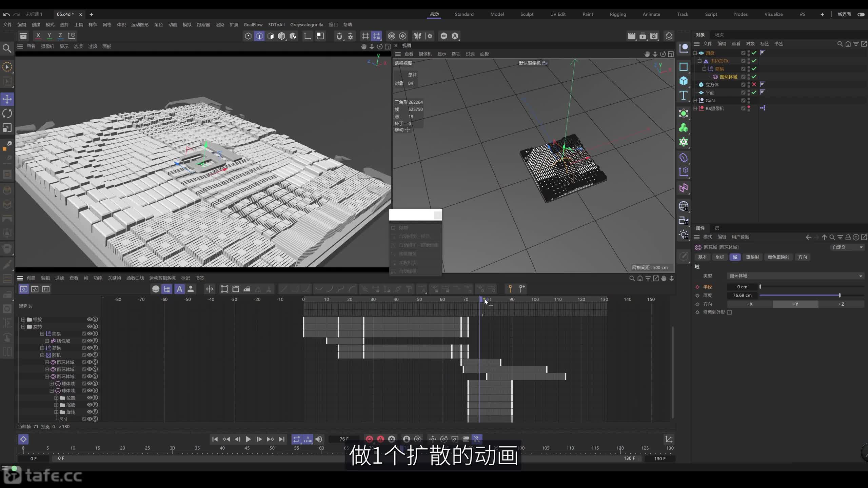Screen dimensions: 868x488
Task: Expand the 旋转 folder in timeline
Action: (x=23, y=327)
